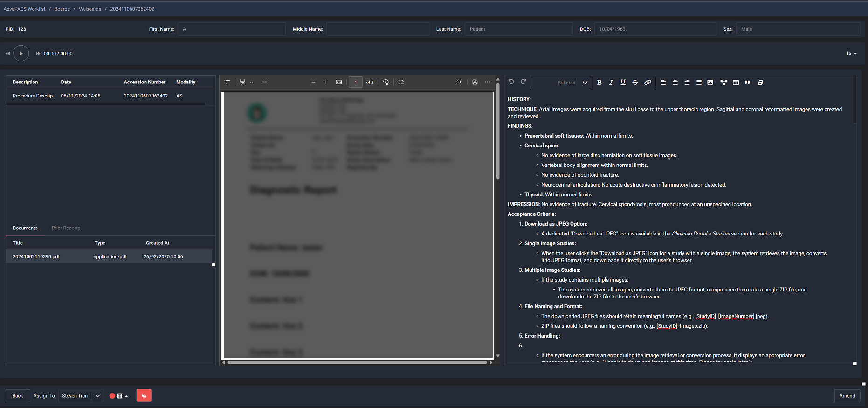Click the PDF vertical scrollbar thumb
Viewport: 868px width, 408px height.
coord(498,131)
